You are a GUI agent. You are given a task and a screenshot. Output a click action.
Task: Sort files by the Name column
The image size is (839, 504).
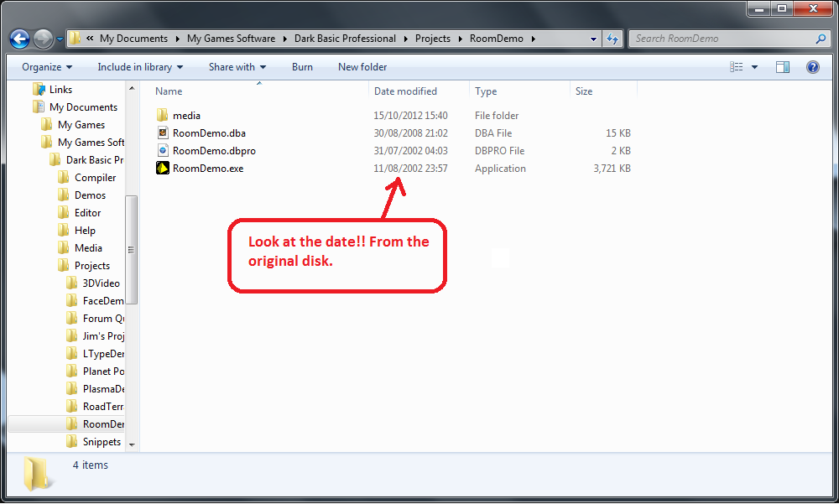(169, 91)
